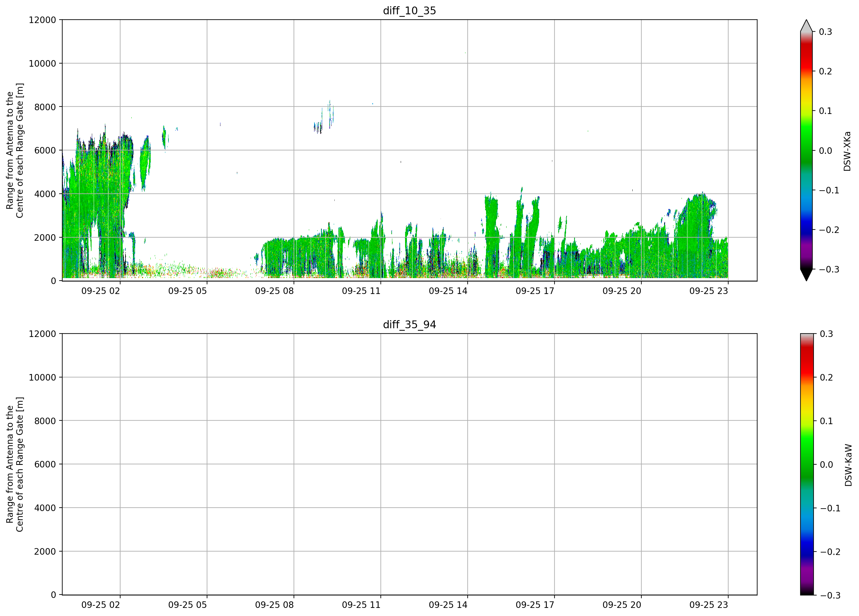Click '09-25 11' tick label on top plot
Image resolution: width=859 pixels, height=616 pixels.
[361, 291]
